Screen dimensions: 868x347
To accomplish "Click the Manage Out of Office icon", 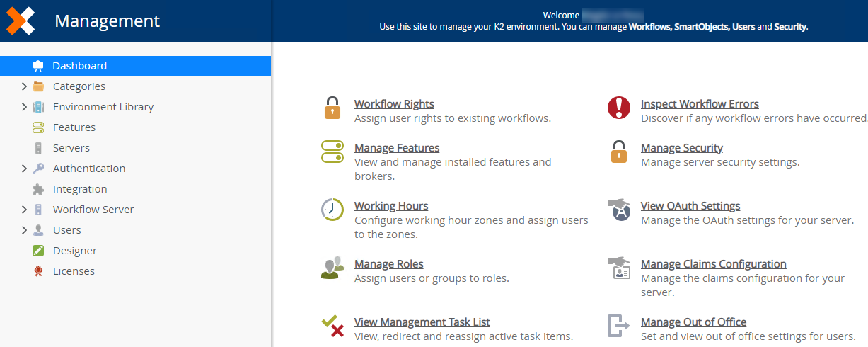I will 618,326.
